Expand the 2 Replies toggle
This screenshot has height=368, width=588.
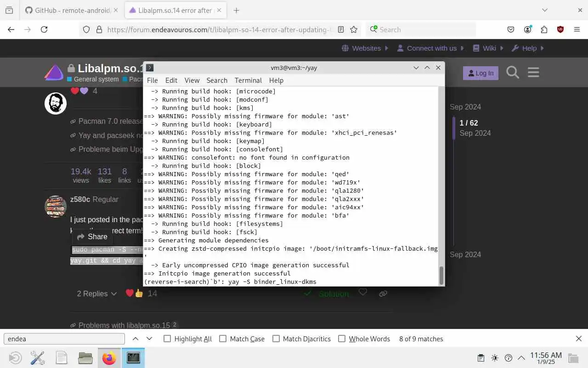click(x=96, y=293)
